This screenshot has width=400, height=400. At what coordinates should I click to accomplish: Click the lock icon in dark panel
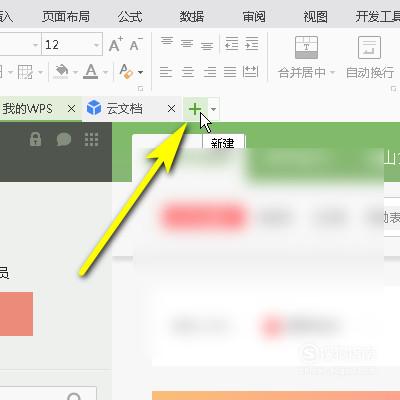click(35, 139)
